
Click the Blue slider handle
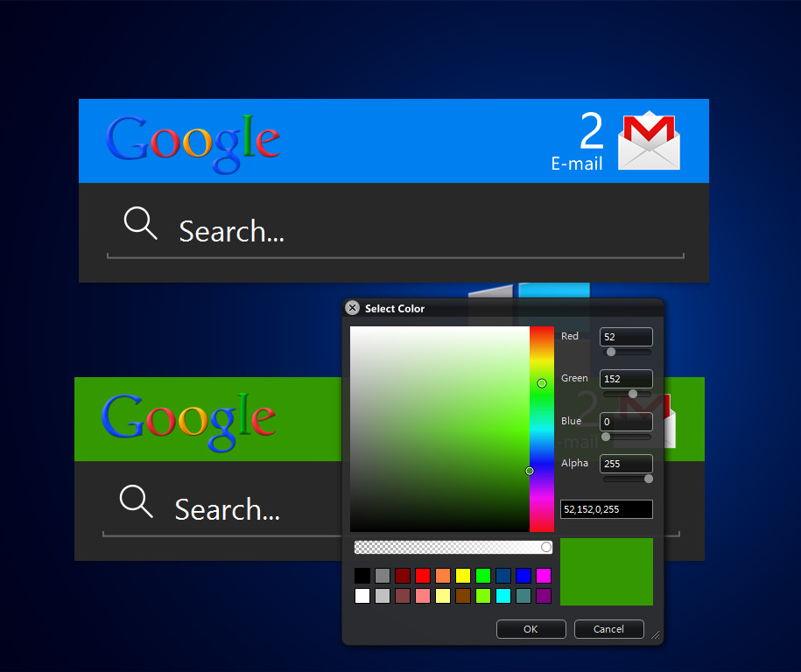[606, 437]
